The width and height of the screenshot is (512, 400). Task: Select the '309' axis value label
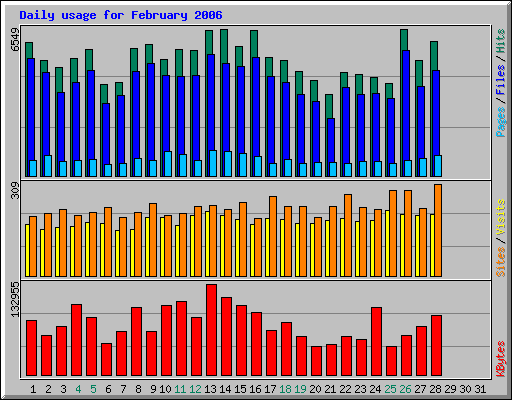(15, 191)
